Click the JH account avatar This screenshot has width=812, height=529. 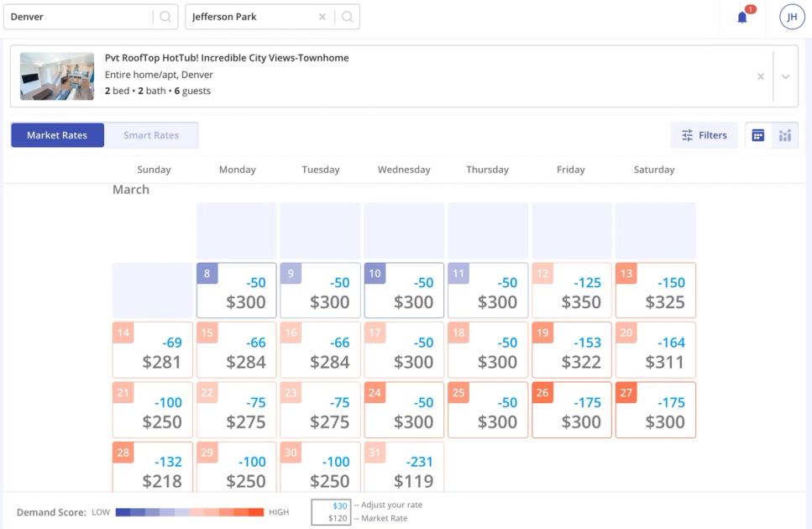tap(790, 16)
